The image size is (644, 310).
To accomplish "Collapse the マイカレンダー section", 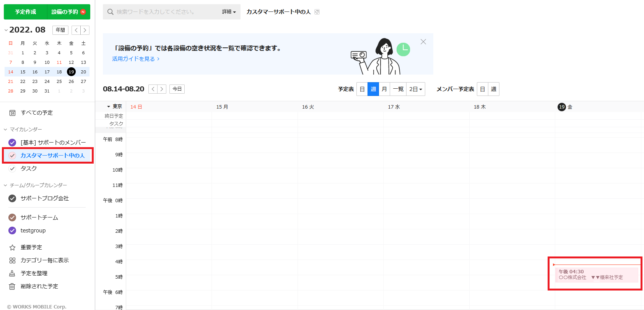I will point(6,130).
